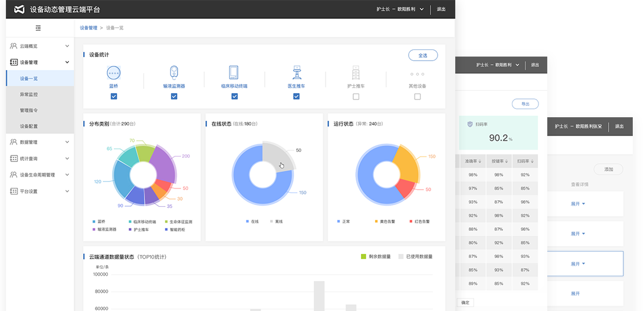Select the 临床移动终端 device icon
Viewport: 644px width, 311px height.
pyautogui.click(x=234, y=72)
